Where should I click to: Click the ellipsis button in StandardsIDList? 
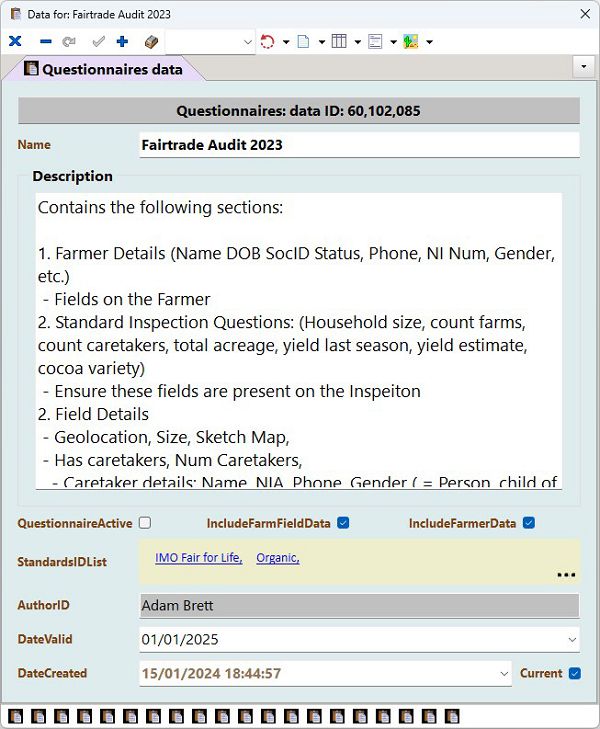coord(566,575)
